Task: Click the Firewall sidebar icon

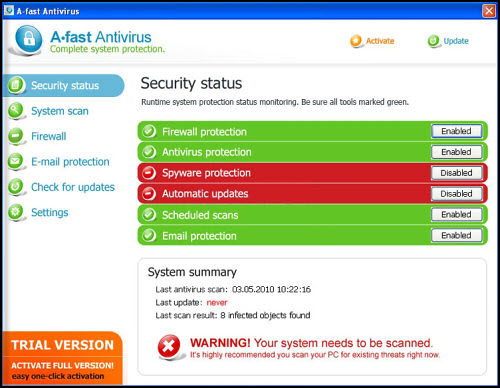Action: pos(15,136)
